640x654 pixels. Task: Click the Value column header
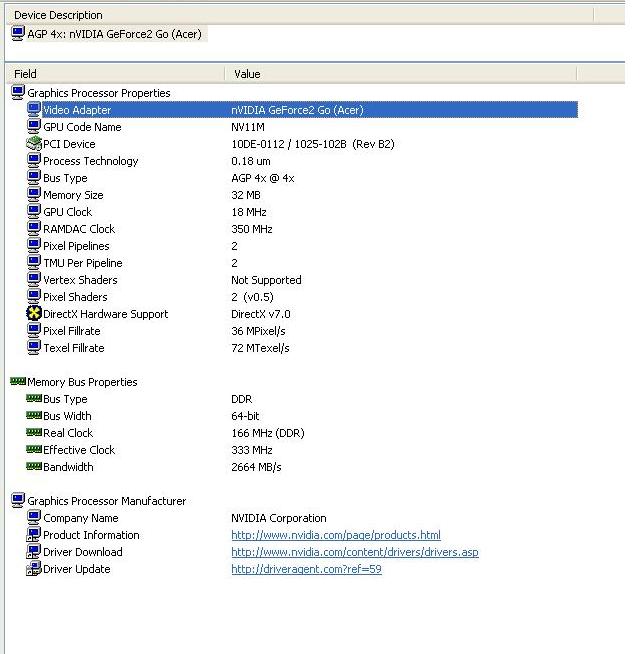(x=401, y=74)
